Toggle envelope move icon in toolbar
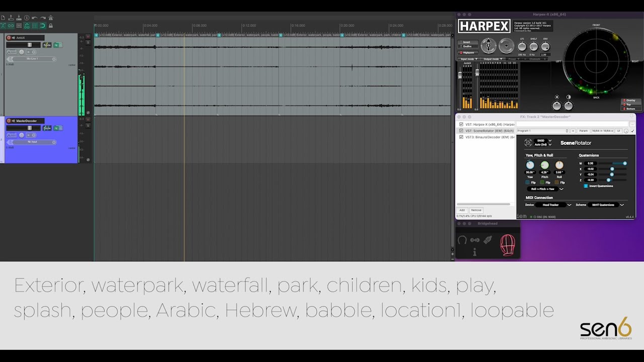Screen dimensions: 644x362 (x=27, y=26)
